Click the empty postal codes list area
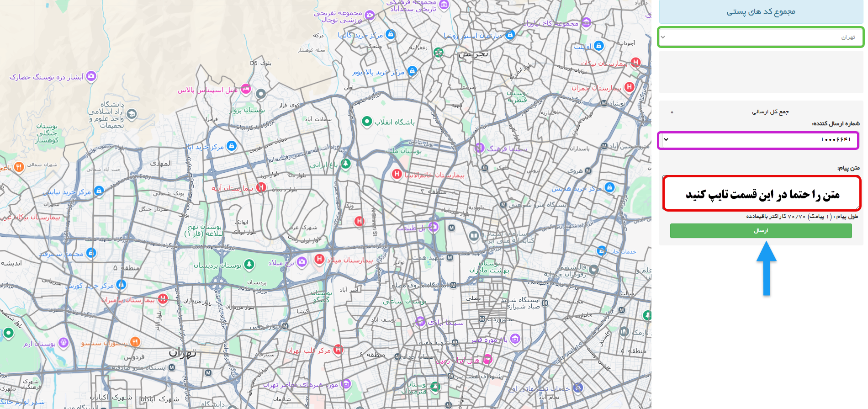868x409 pixels. (761, 72)
